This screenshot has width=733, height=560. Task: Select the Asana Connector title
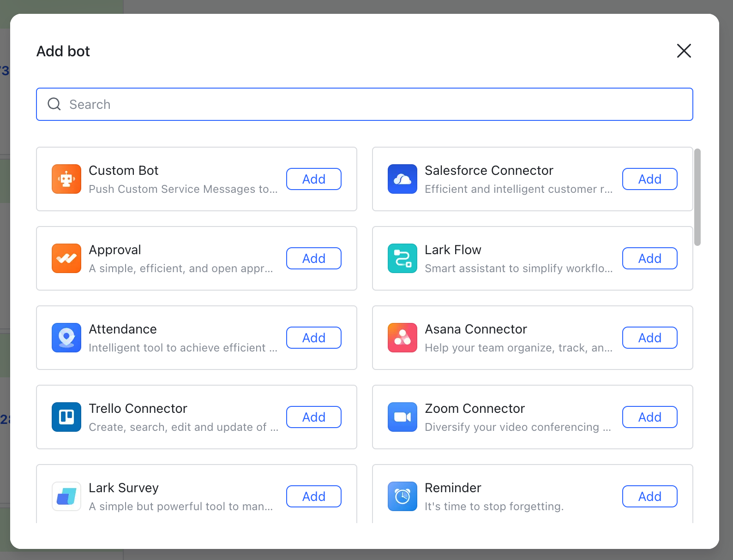476,329
